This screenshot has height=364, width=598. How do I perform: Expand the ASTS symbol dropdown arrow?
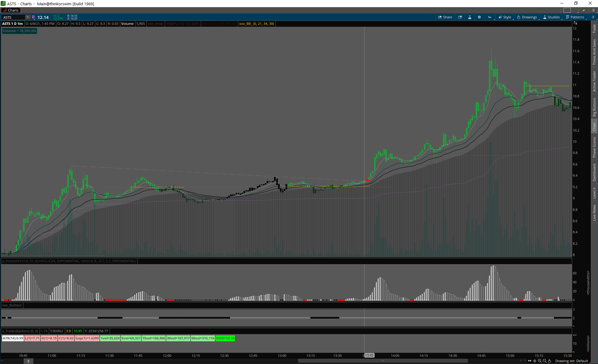click(x=28, y=17)
